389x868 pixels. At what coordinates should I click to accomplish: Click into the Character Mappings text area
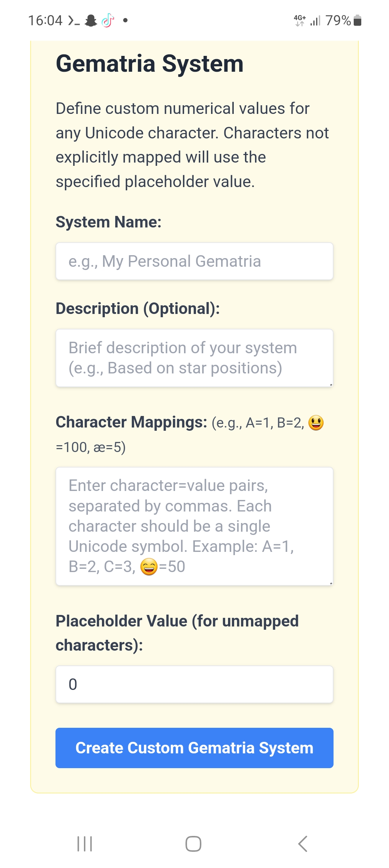(194, 526)
